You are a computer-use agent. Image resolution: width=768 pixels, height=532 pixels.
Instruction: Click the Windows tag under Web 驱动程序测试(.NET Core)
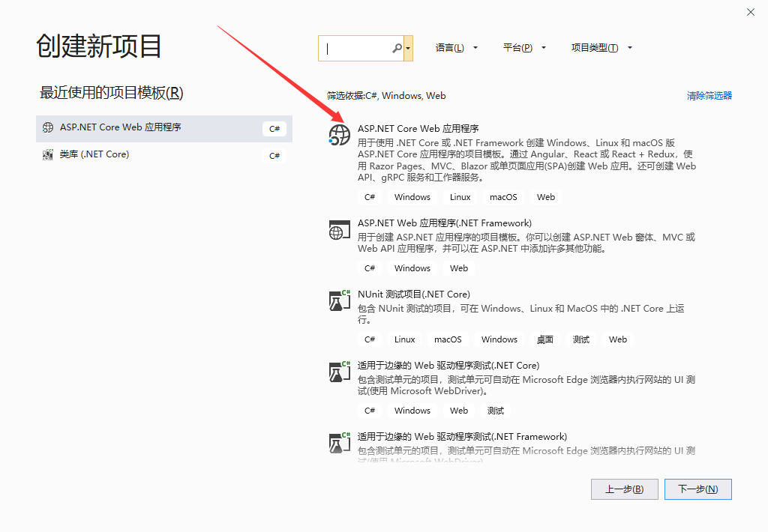coord(412,411)
